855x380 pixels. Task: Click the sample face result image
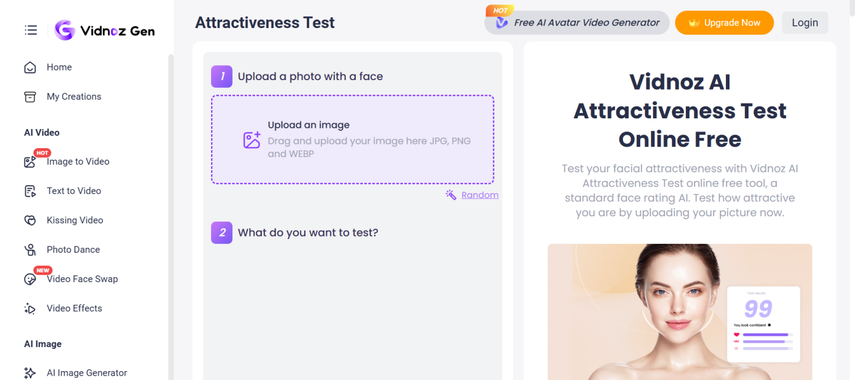(680, 312)
